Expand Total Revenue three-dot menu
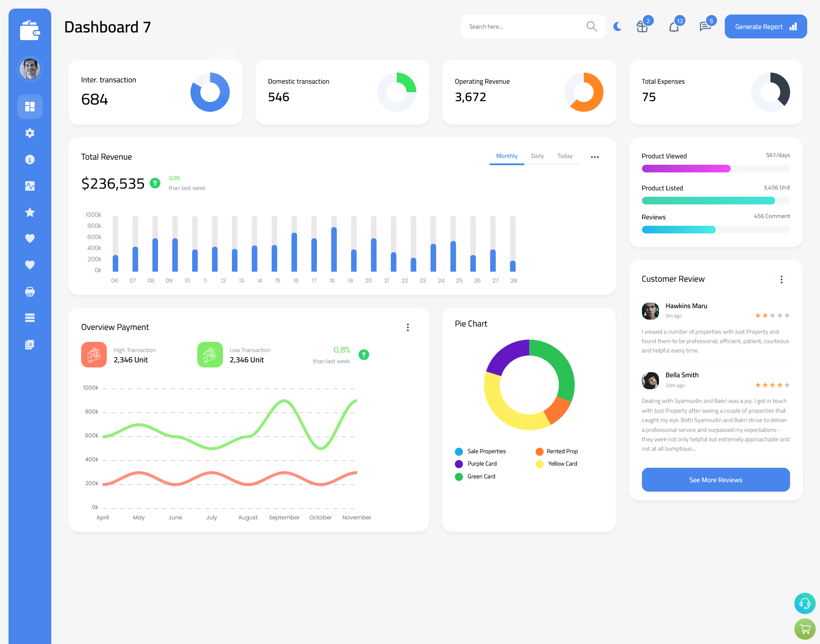 coord(595,156)
